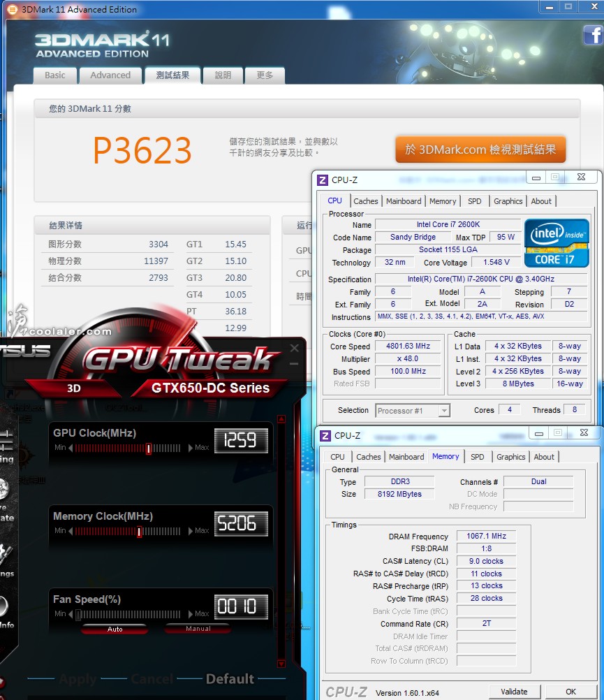Open Mainboard tab in processor CPU-Z window
604x700 pixels.
point(404,201)
